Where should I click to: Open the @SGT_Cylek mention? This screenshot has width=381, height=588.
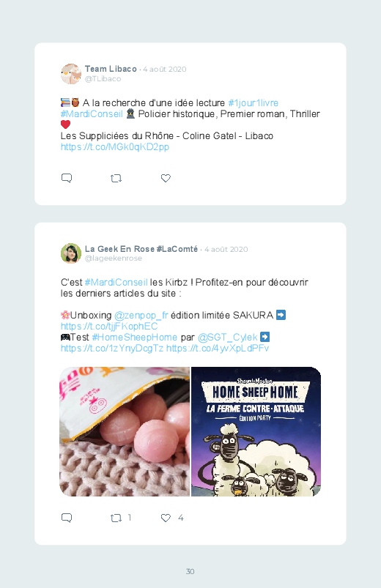click(x=227, y=337)
